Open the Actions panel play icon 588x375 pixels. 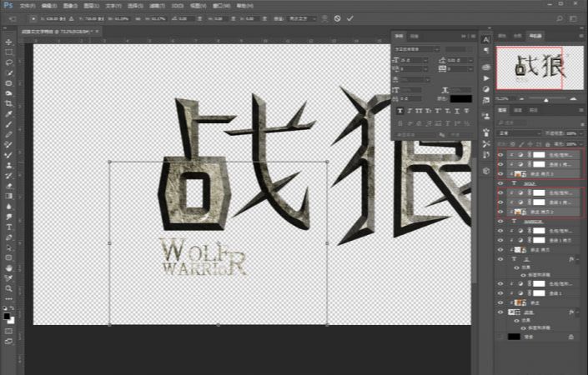click(x=486, y=78)
